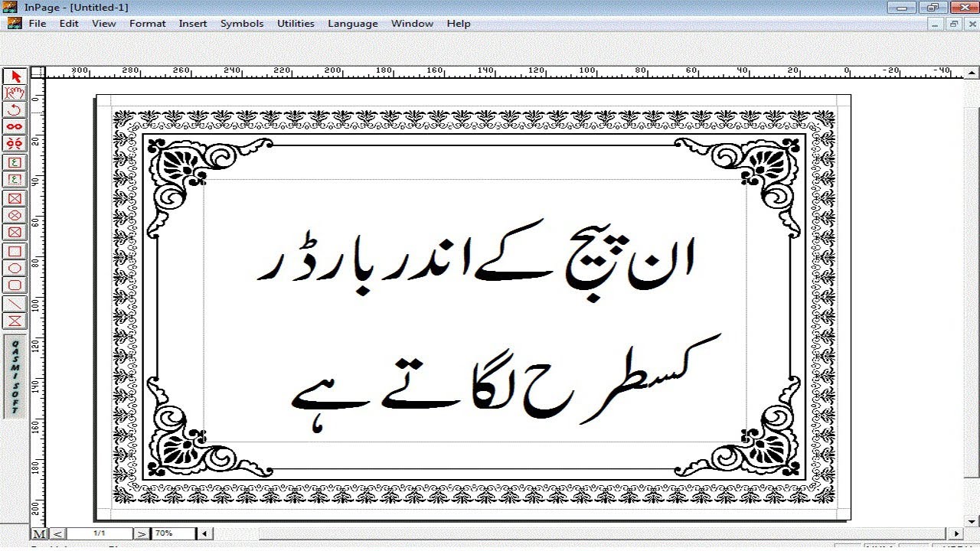Viewport: 980px width, 551px height.
Task: Select the dotted-frame text box tool
Action: click(15, 179)
